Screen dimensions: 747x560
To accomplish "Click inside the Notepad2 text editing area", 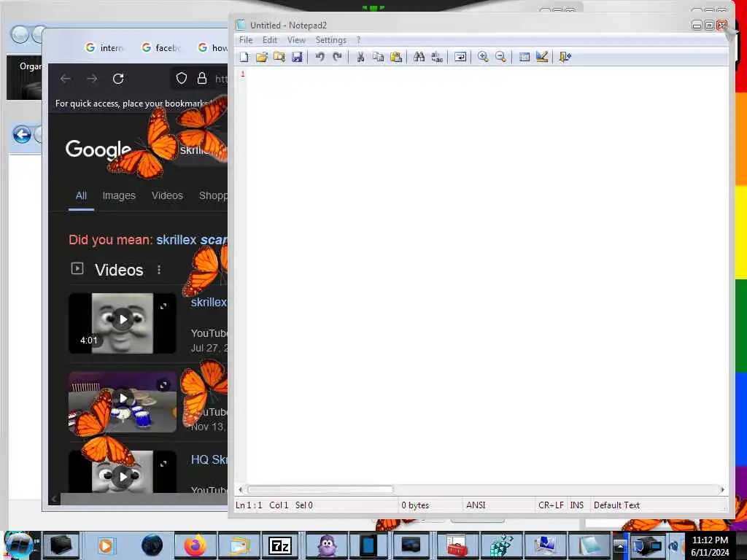I will (x=486, y=274).
